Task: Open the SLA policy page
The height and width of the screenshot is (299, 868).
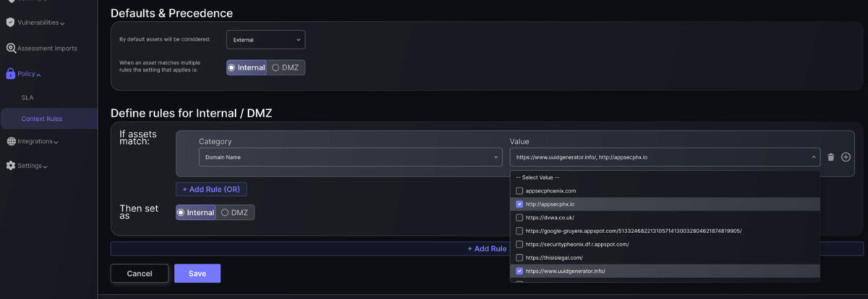Action: (27, 96)
